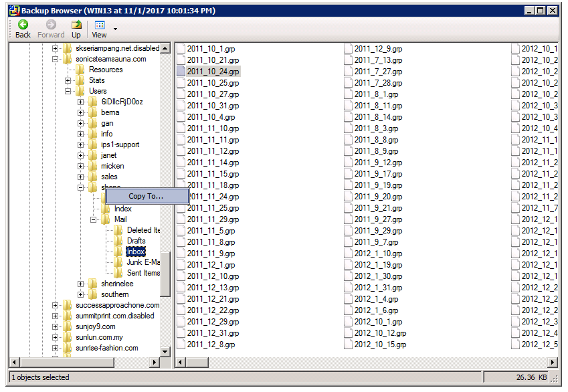This screenshot has width=568, height=392.
Task: Click the Up folder icon
Action: coord(76,25)
